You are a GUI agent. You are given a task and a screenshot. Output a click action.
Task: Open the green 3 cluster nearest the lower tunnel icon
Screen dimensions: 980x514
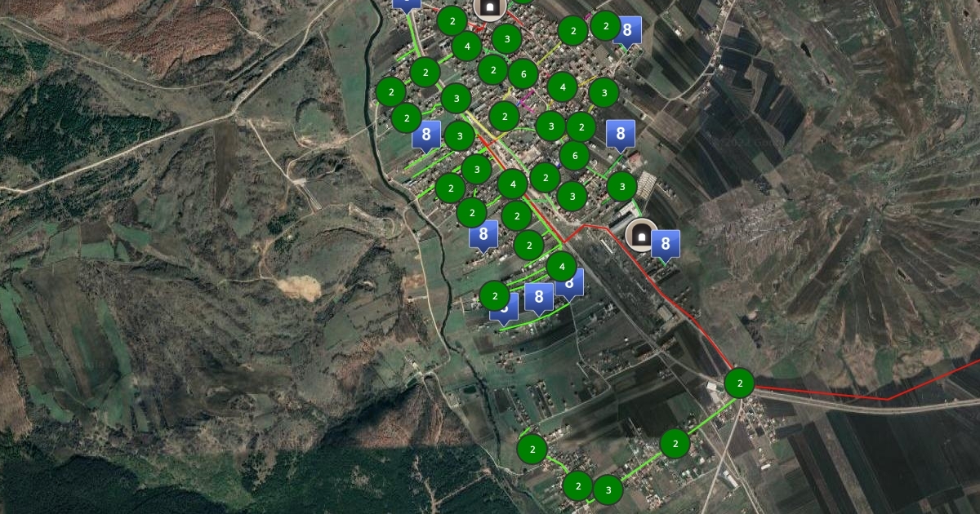click(622, 187)
